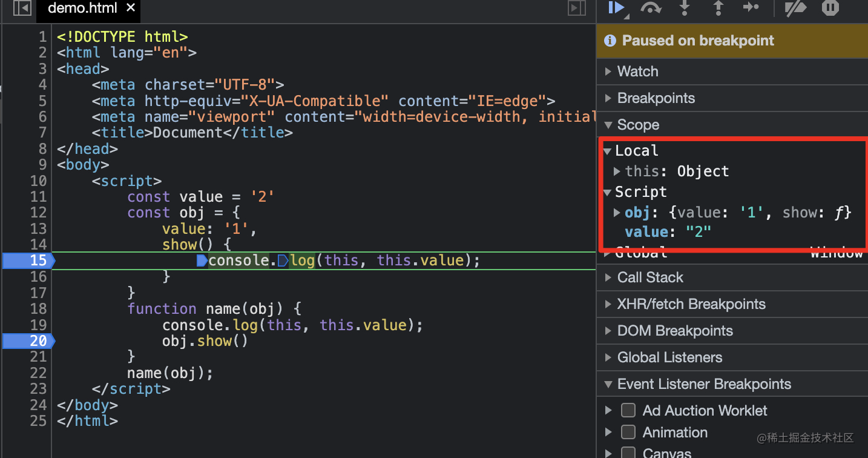Step over next function call
868x458 pixels.
(x=651, y=7)
